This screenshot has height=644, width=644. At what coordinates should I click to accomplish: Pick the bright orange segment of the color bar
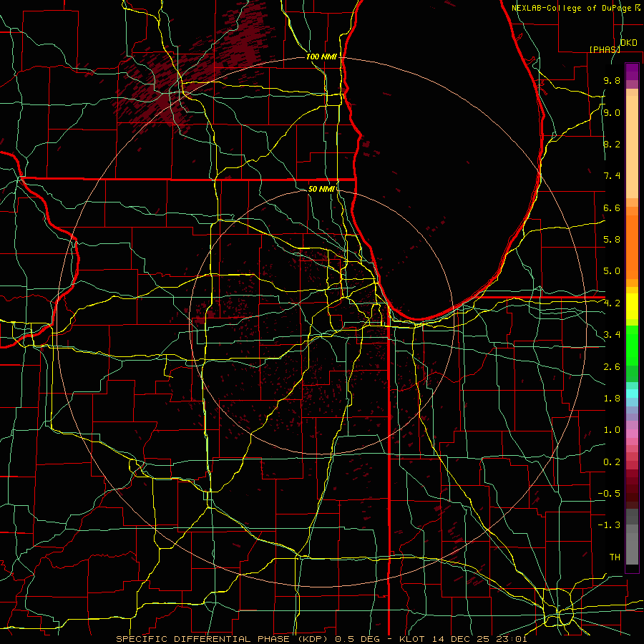tap(632, 248)
